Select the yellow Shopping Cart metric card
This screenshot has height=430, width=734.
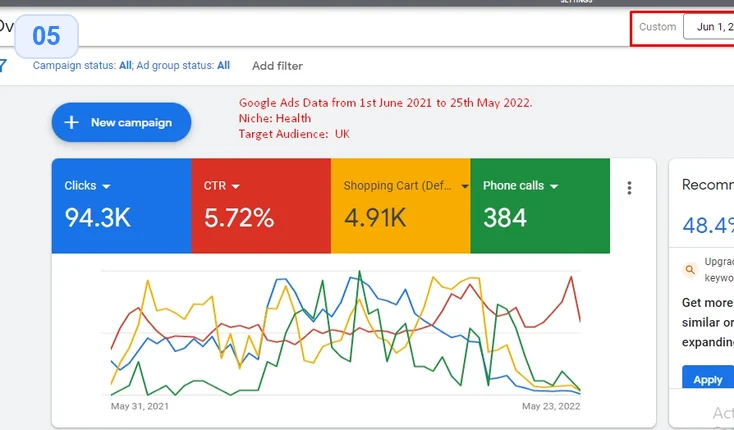[401, 206]
